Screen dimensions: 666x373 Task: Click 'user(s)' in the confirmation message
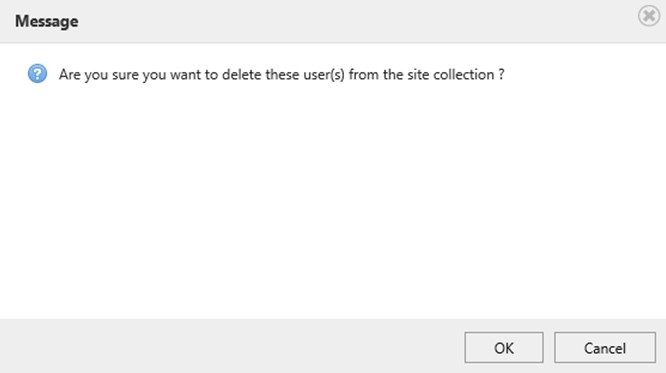pyautogui.click(x=324, y=75)
